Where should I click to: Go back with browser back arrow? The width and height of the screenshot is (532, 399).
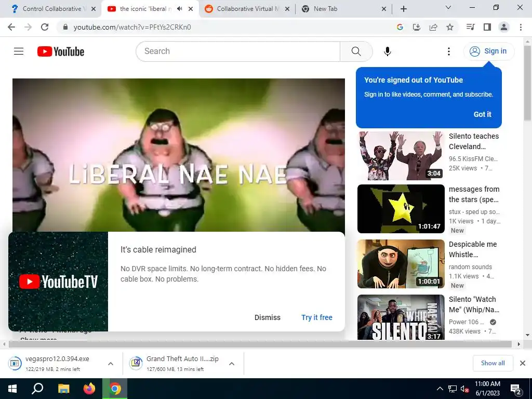[x=11, y=27]
